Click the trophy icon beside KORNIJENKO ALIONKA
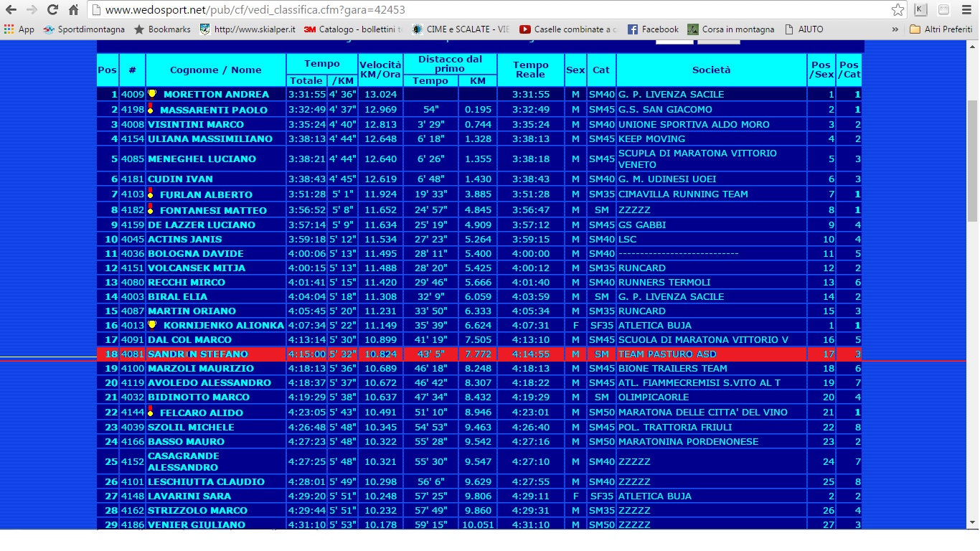 [x=152, y=325]
